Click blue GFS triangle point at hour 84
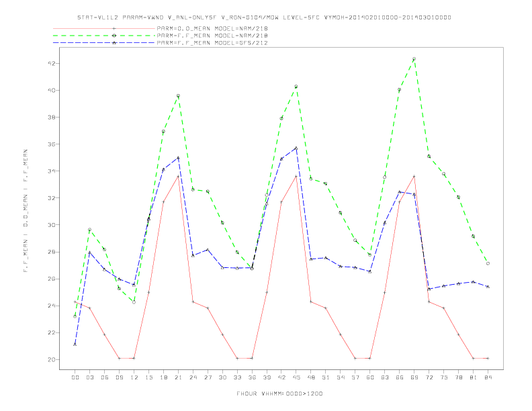 [x=488, y=287]
